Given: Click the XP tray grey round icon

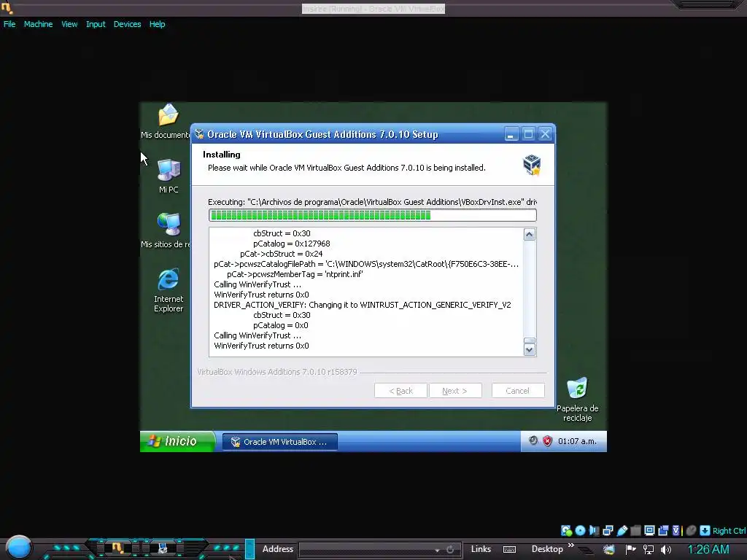Looking at the screenshot, I should [x=533, y=440].
